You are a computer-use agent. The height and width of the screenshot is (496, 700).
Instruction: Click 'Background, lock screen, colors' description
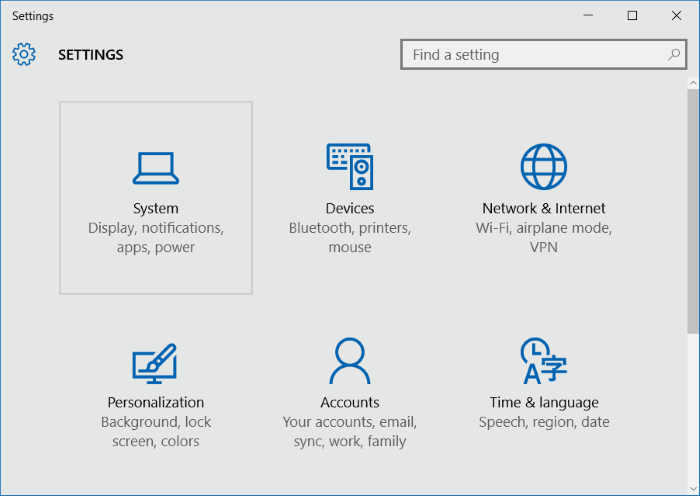point(156,431)
